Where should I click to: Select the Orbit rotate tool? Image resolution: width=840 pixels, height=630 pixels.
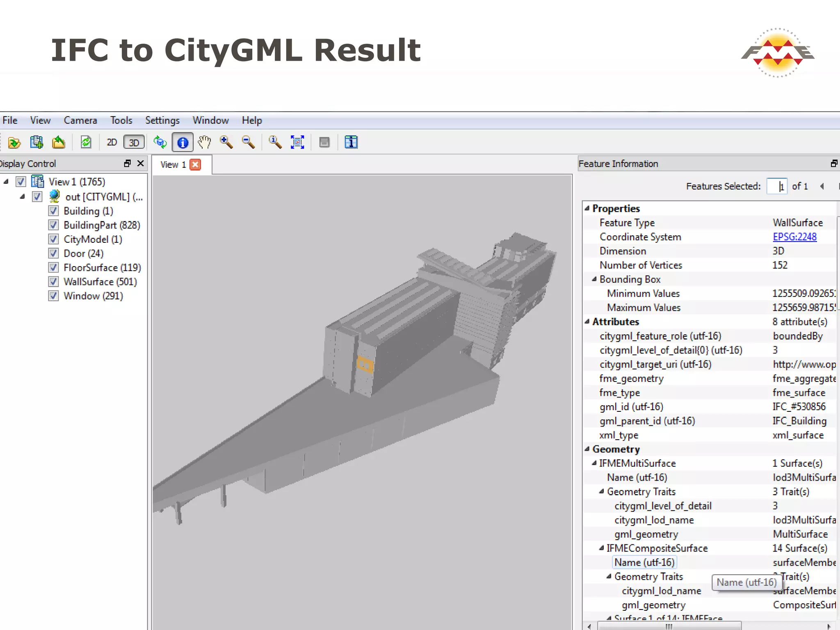click(160, 142)
